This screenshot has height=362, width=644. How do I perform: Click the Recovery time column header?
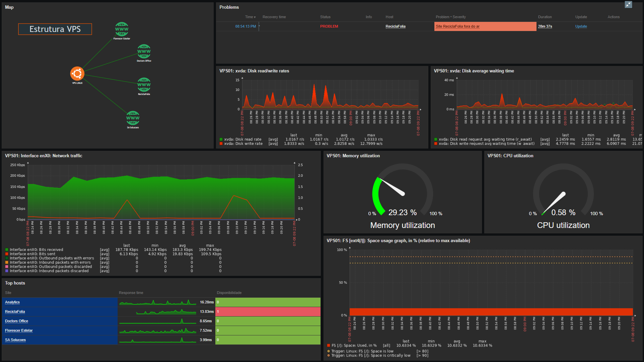coord(274,17)
